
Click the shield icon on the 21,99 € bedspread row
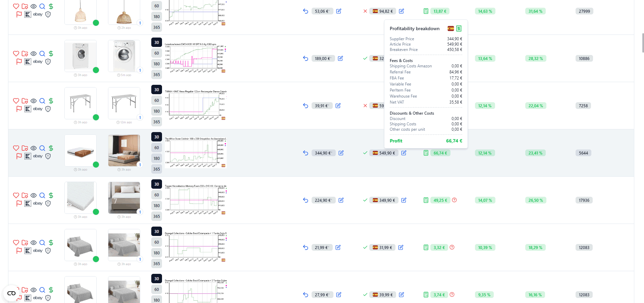tap(48, 251)
